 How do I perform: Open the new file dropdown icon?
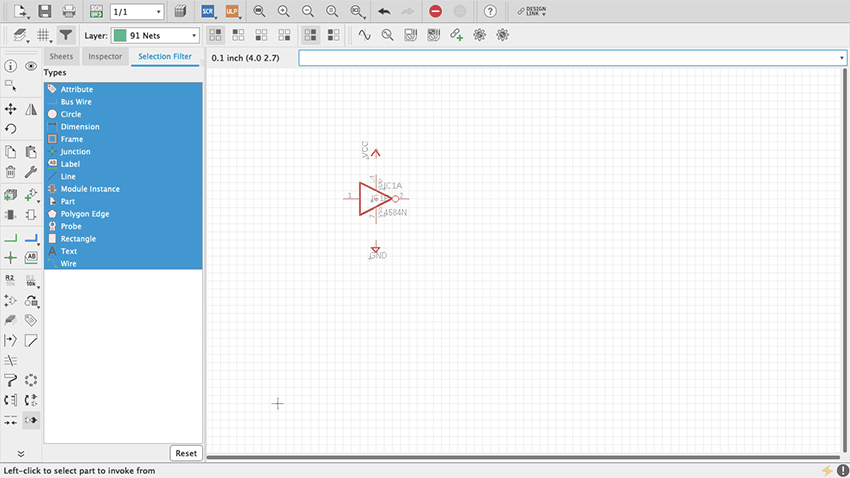[21, 11]
